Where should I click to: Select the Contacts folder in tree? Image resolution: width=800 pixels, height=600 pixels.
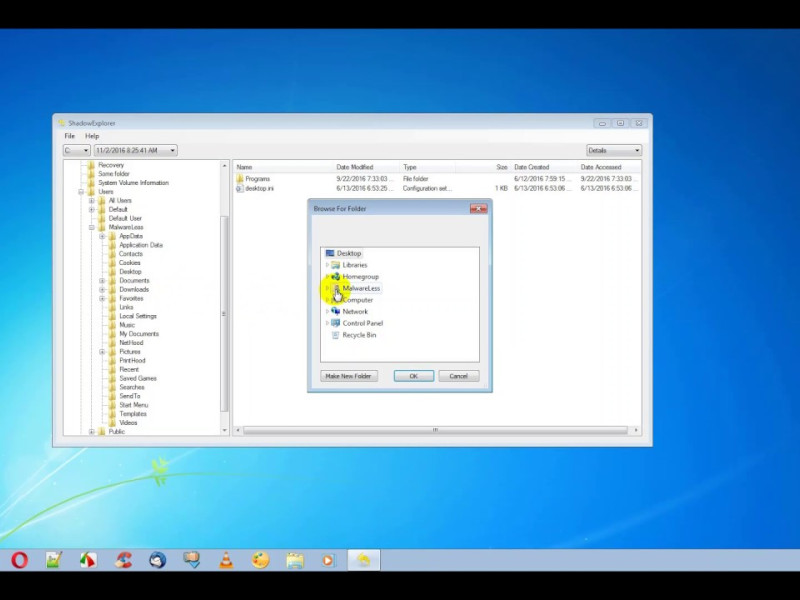pyautogui.click(x=131, y=254)
